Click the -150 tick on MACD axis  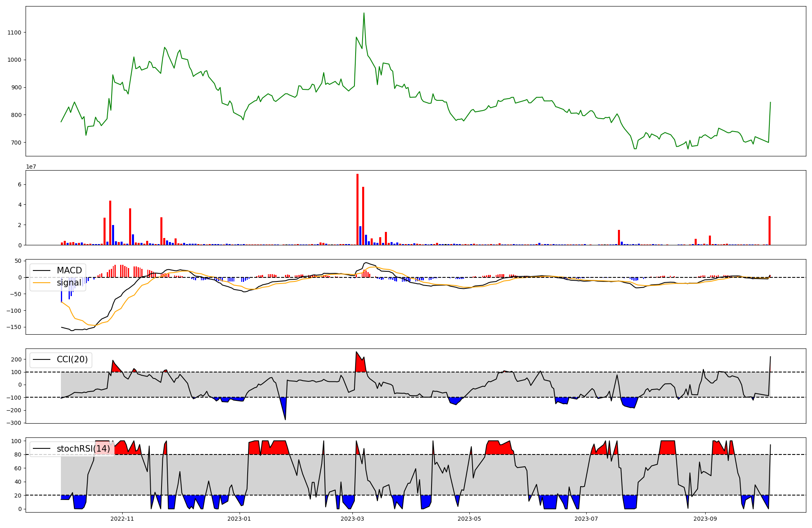tap(14, 327)
